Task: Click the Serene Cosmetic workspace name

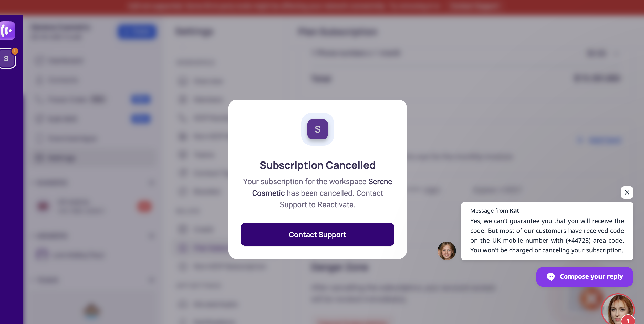Action: click(322, 187)
